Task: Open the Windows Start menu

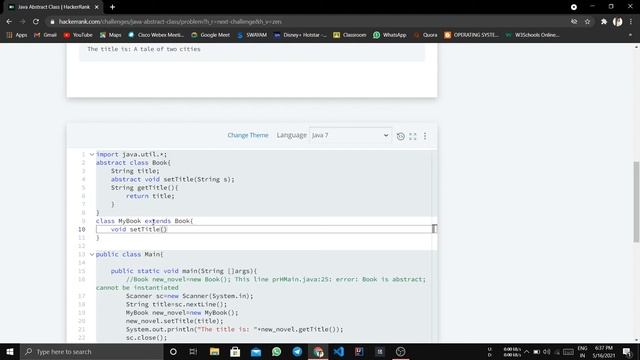Action: pos(10,351)
